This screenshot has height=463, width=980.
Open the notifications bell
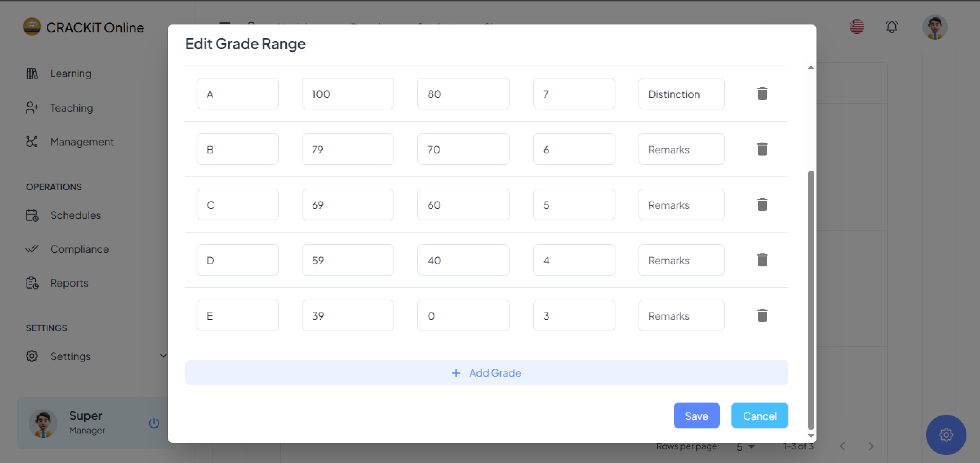point(891,27)
